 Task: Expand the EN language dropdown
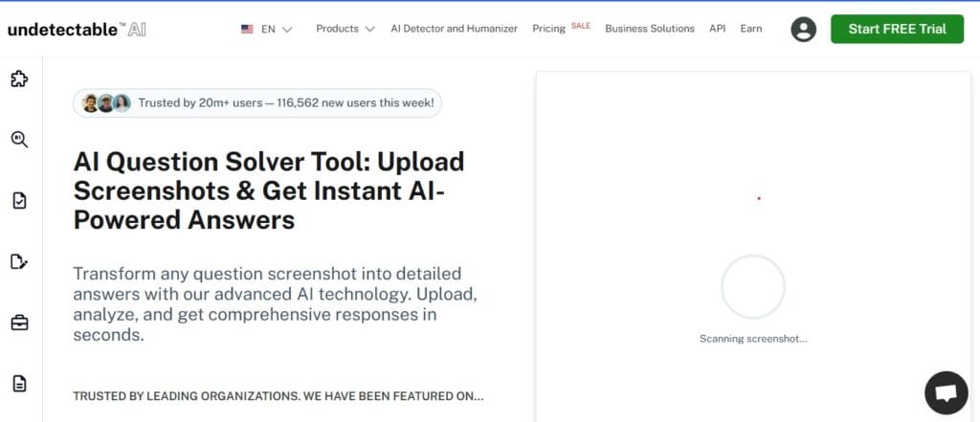(x=277, y=29)
